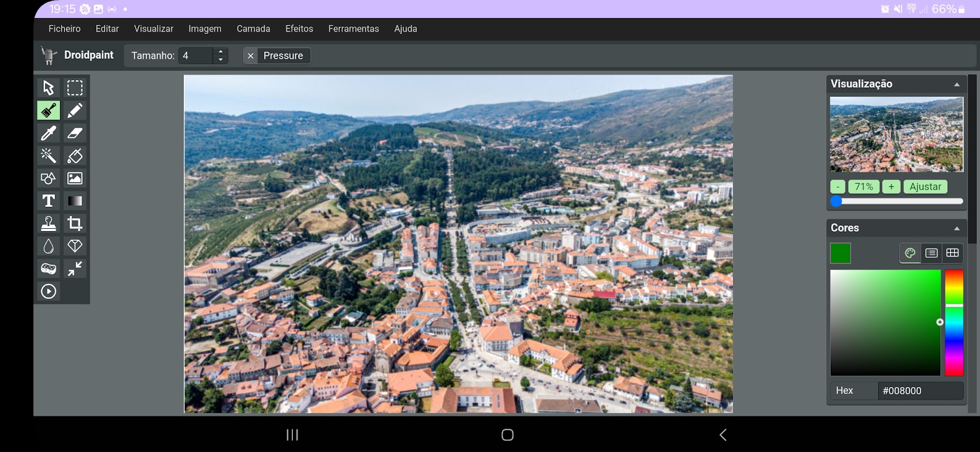
Task: Select the paintbrush tool
Action: [49, 110]
